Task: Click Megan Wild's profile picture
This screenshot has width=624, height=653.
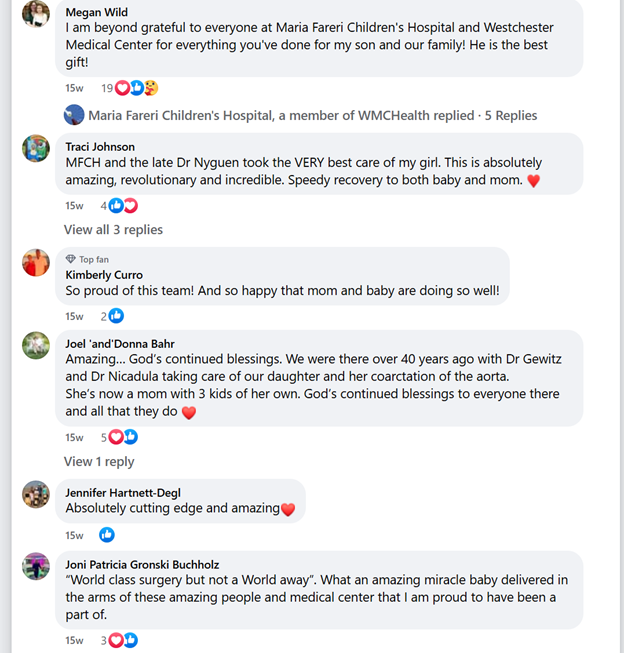Action: [36, 13]
